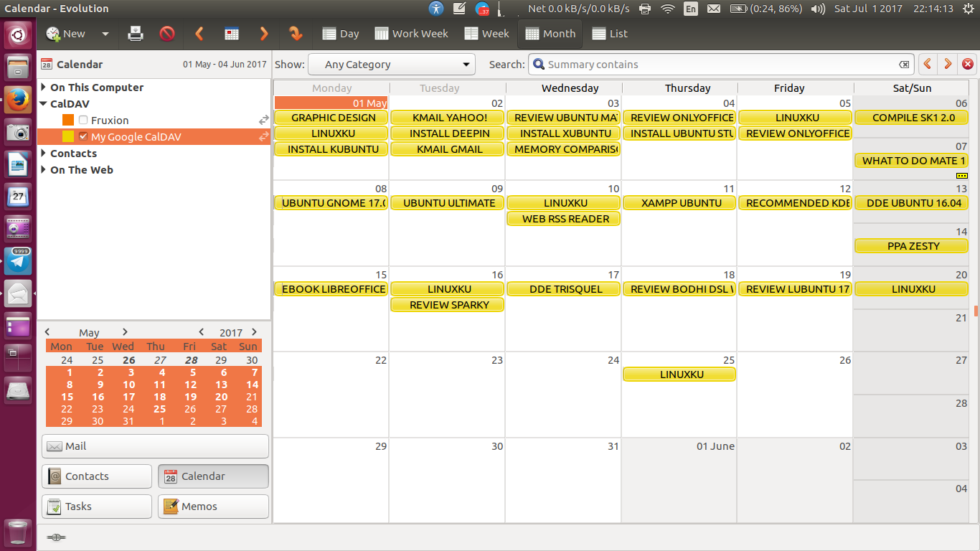Viewport: 980px width, 551px height.
Task: Click the red Delete appointment icon
Action: click(167, 34)
